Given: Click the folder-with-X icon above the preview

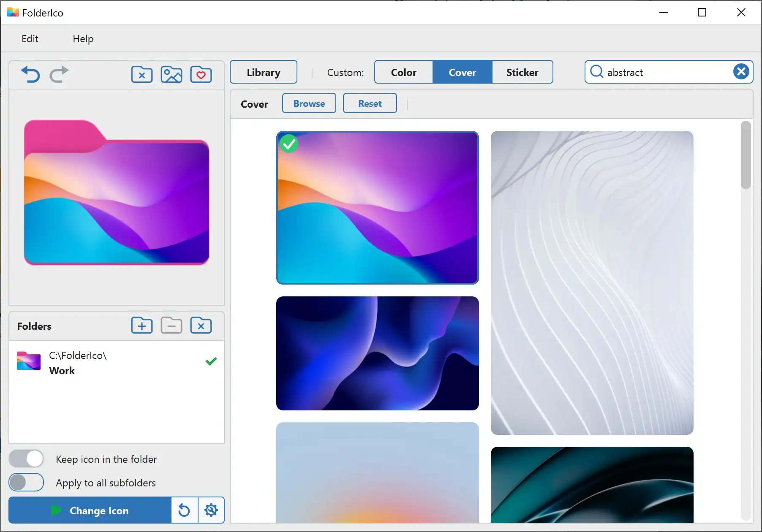Looking at the screenshot, I should coord(142,75).
